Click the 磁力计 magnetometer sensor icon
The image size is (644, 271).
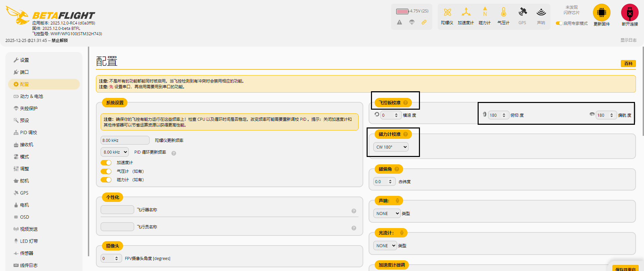[x=485, y=13]
